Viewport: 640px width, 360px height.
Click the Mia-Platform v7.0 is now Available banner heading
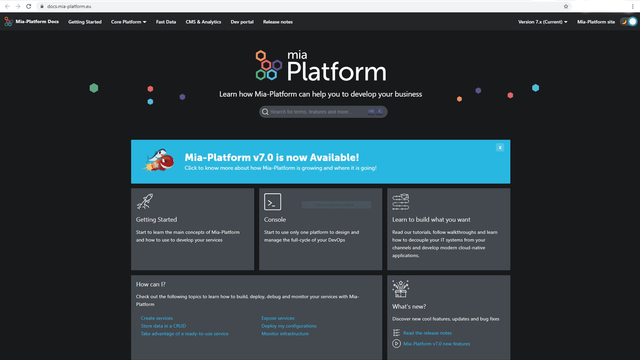[272, 158]
